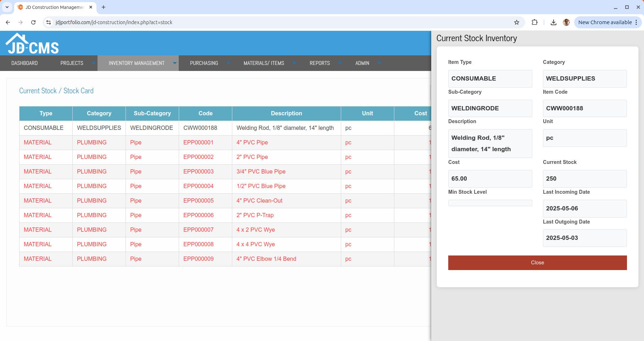This screenshot has height=341, width=644.
Task: Click the JD-CMS house logo
Action: tap(32, 44)
